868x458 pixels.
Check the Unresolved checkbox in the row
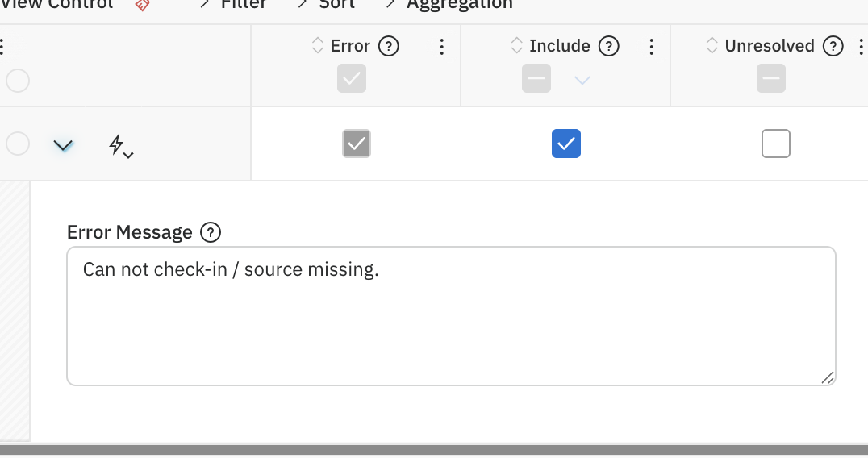tap(776, 144)
